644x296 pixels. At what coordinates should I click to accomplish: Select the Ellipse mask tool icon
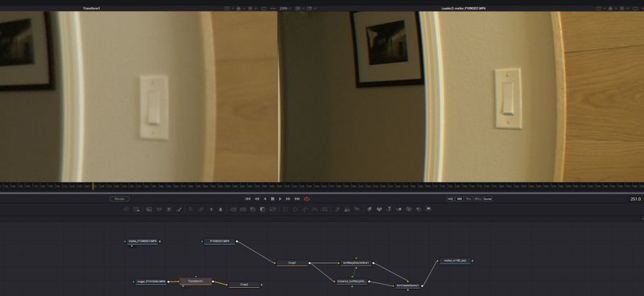(295, 209)
